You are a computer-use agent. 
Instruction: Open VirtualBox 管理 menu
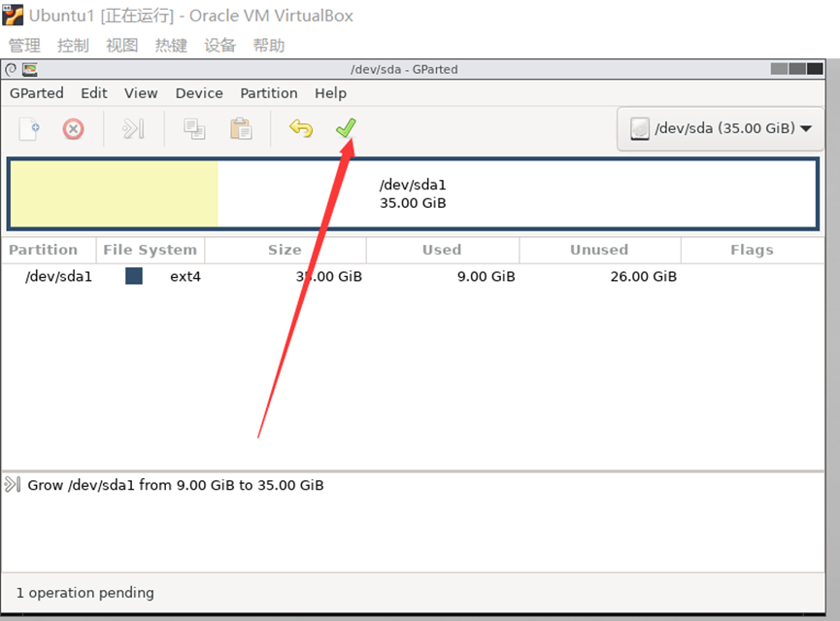coord(24,46)
